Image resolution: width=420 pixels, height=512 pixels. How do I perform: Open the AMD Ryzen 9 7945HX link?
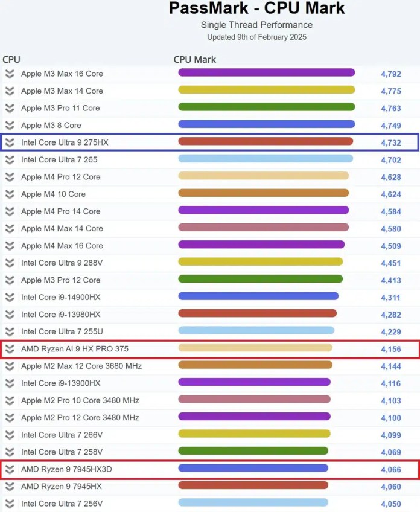62,487
